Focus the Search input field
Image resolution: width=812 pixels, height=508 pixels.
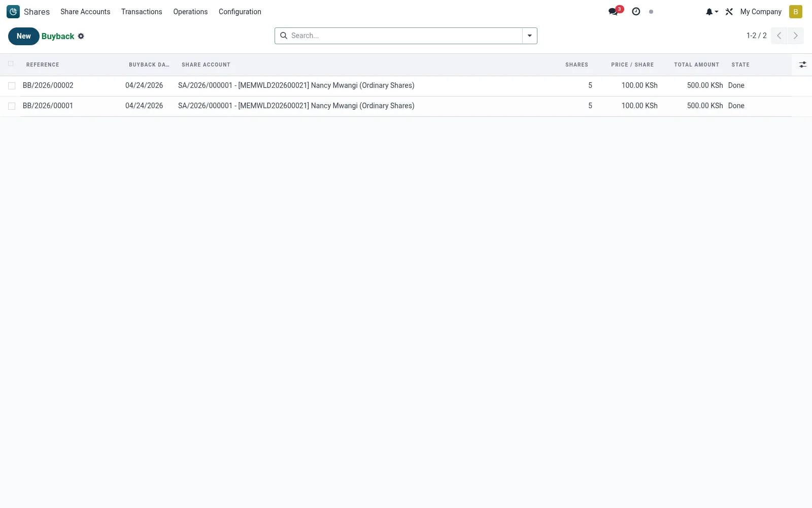coord(405,36)
